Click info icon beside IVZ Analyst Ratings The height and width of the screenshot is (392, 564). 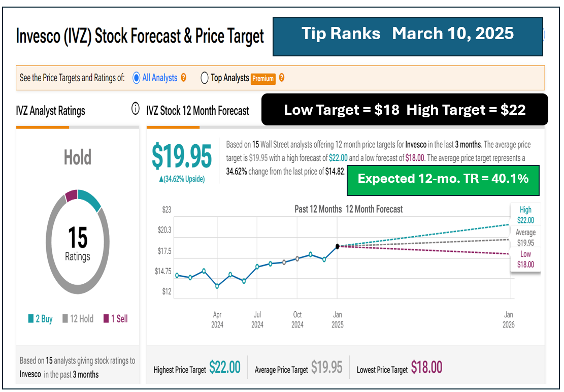pos(136,109)
